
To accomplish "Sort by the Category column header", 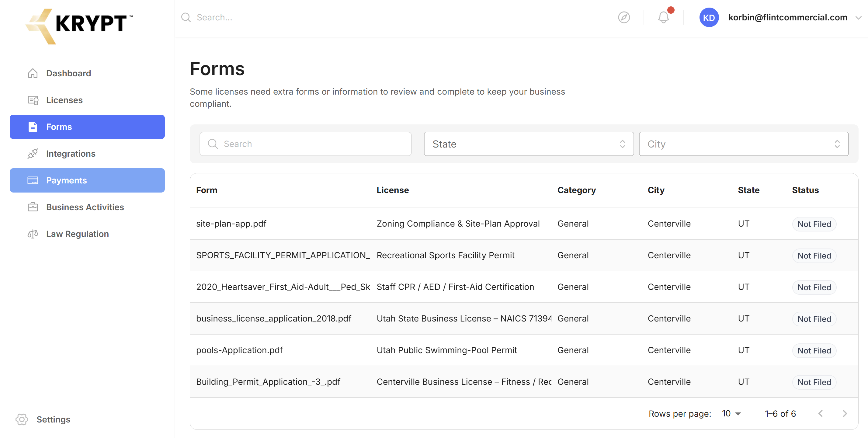I will tap(577, 190).
